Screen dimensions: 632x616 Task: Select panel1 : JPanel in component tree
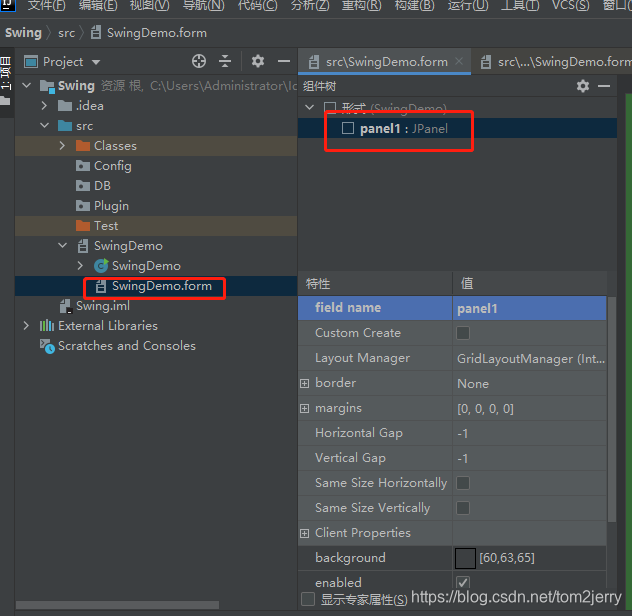point(403,129)
